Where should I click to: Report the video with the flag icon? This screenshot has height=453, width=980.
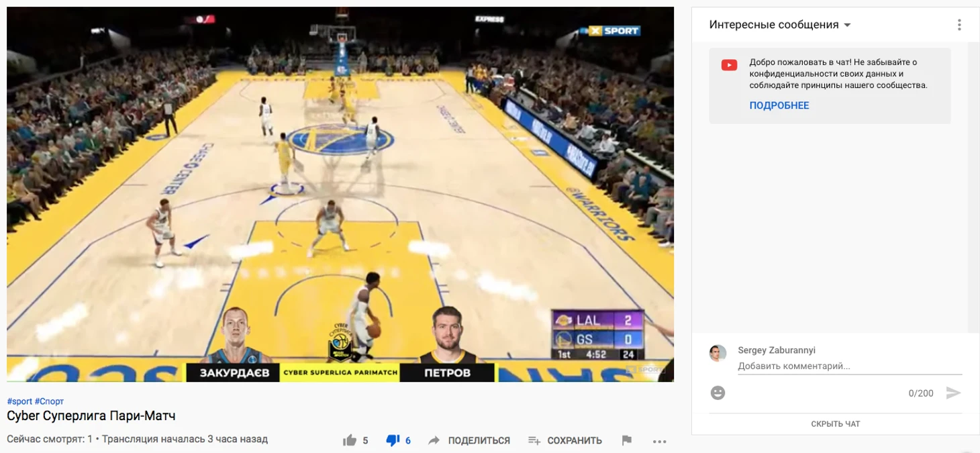pos(627,440)
